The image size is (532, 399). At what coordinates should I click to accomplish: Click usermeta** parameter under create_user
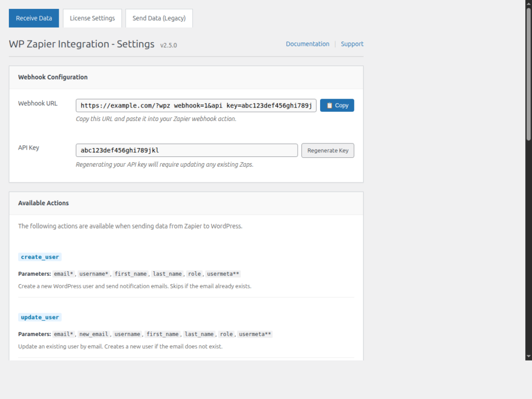pyautogui.click(x=223, y=274)
